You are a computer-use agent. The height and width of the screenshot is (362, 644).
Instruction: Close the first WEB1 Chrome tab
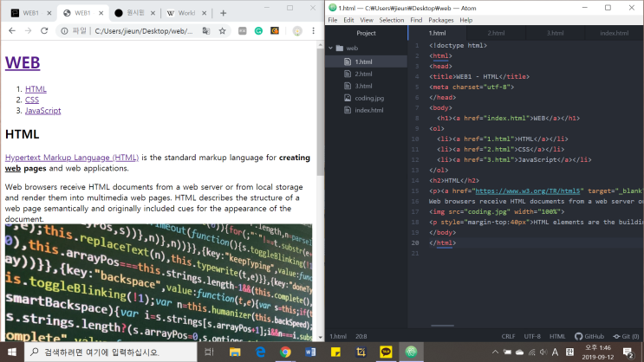49,13
